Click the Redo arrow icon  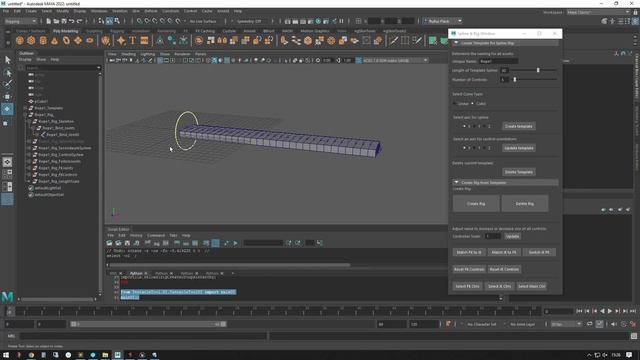click(80, 21)
